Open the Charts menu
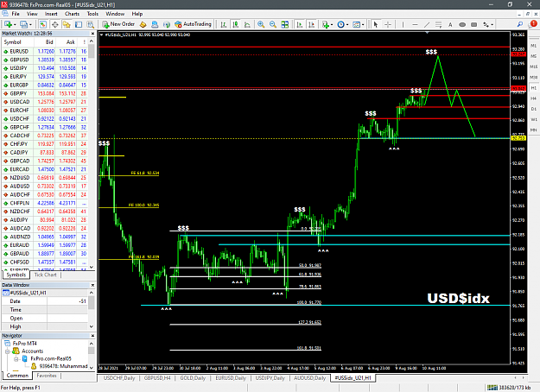 pos(72,14)
